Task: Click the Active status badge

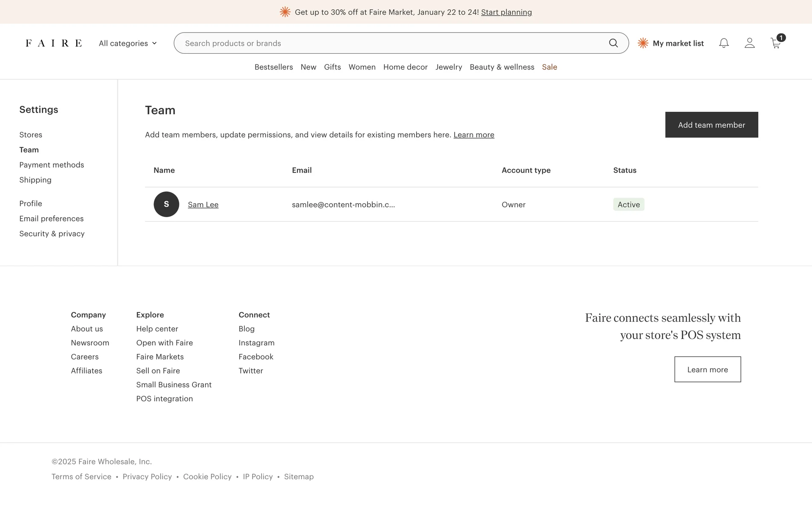Action: pos(628,204)
